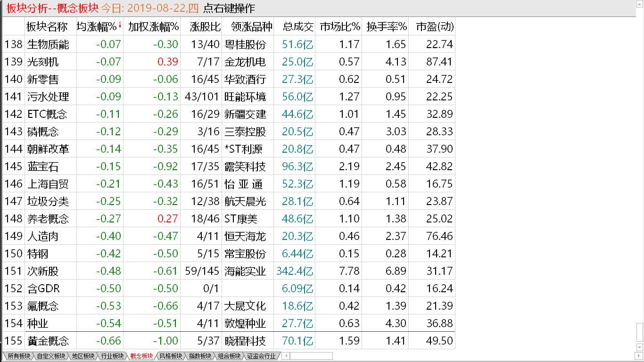The image size is (644, 362).
Task: Select the 特钢 sector row
Action: 229,254
